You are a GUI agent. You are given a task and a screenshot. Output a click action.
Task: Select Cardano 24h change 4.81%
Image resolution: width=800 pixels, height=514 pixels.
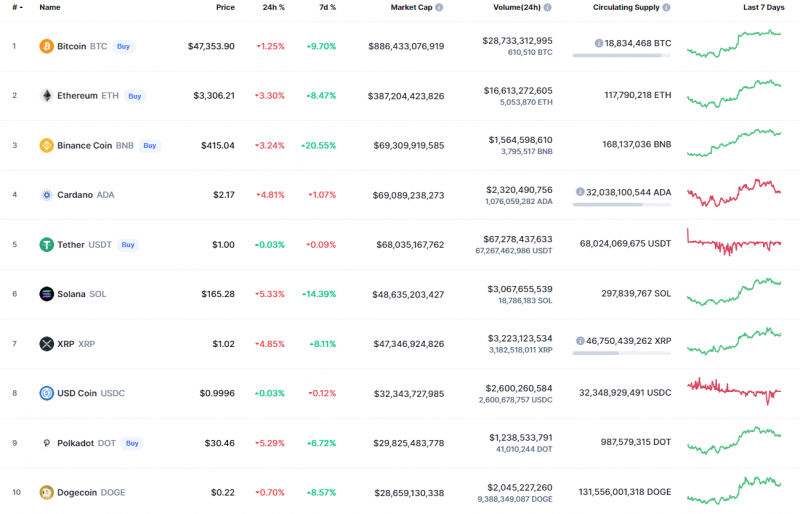click(x=270, y=195)
